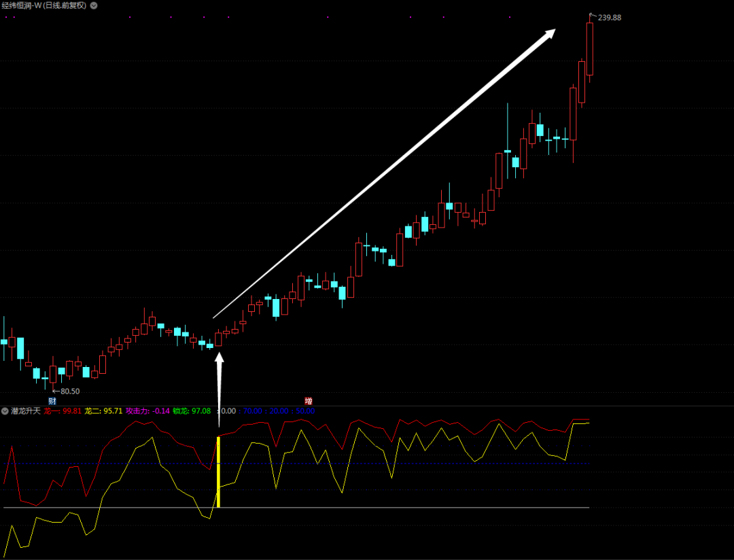The width and height of the screenshot is (734, 560).
Task: Expand the 潜龙升天 indicator menu arrow
Action: click(x=5, y=411)
